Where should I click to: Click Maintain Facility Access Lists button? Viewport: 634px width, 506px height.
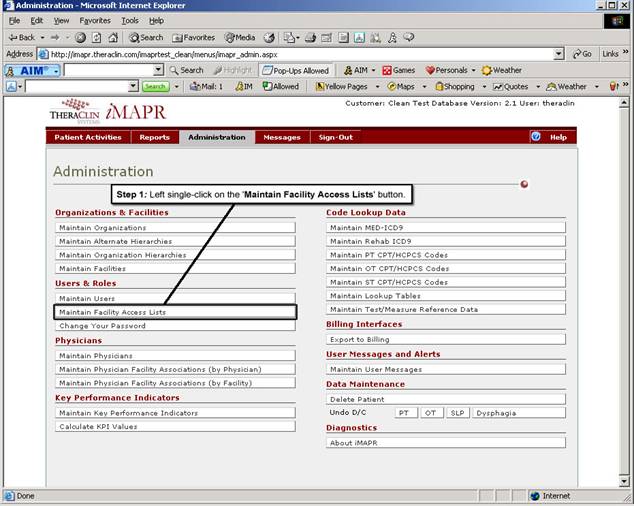175,312
